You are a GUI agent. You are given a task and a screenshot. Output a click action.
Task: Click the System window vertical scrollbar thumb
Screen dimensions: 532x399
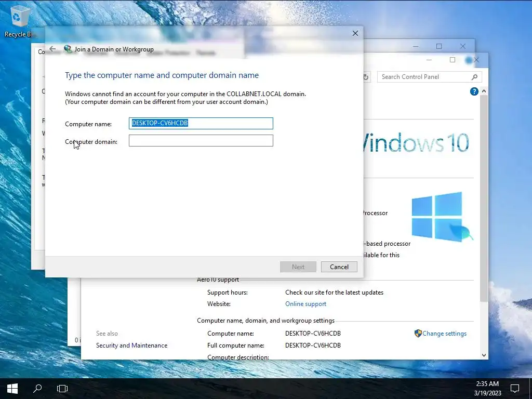coord(484,198)
